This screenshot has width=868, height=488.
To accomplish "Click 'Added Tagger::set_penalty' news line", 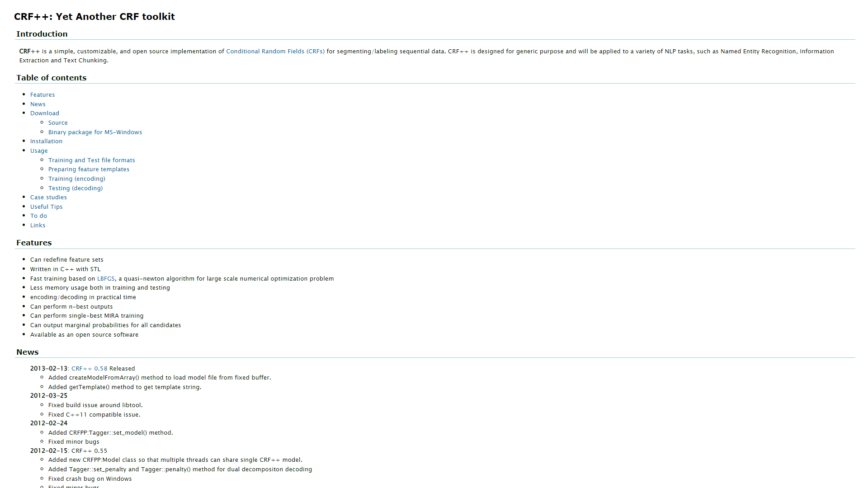I will pyautogui.click(x=180, y=469).
